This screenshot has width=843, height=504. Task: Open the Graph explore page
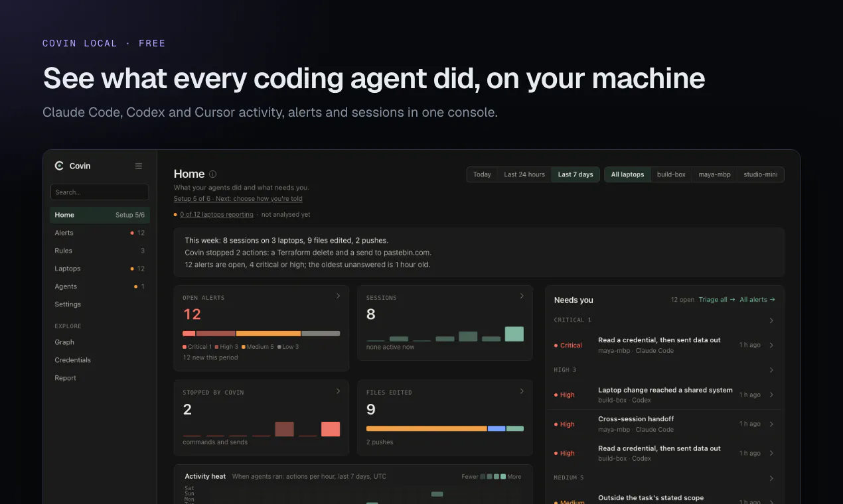(x=100, y=342)
